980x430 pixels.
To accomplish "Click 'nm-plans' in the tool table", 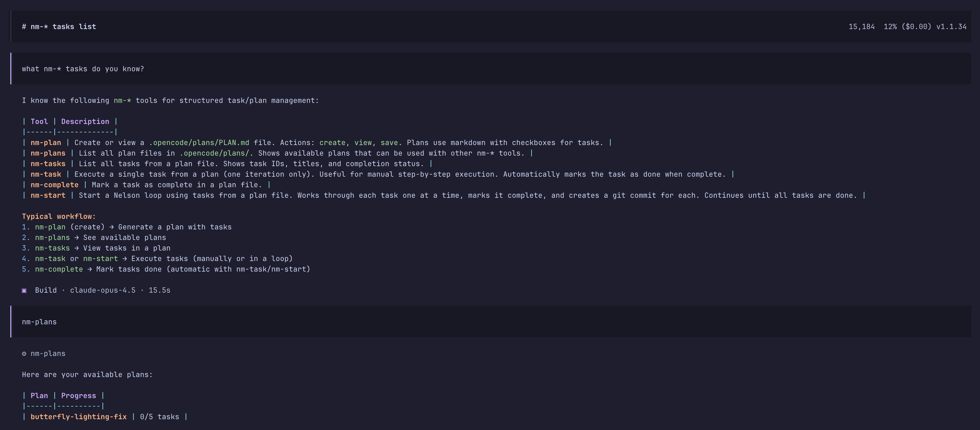I will [48, 153].
